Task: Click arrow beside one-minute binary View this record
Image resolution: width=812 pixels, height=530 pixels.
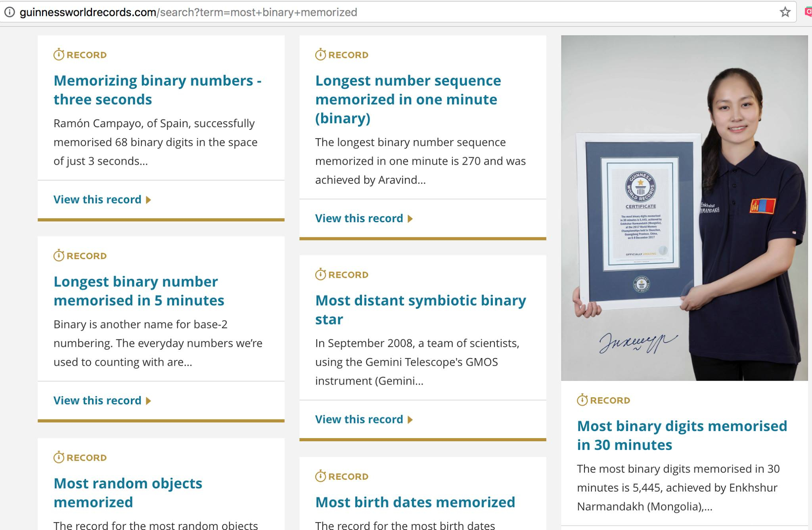Action: pos(410,219)
